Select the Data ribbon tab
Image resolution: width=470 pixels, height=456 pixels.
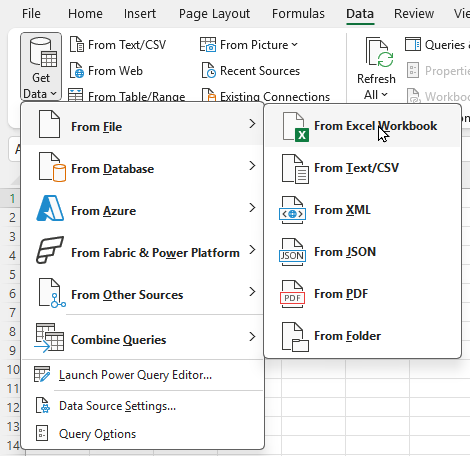360,14
